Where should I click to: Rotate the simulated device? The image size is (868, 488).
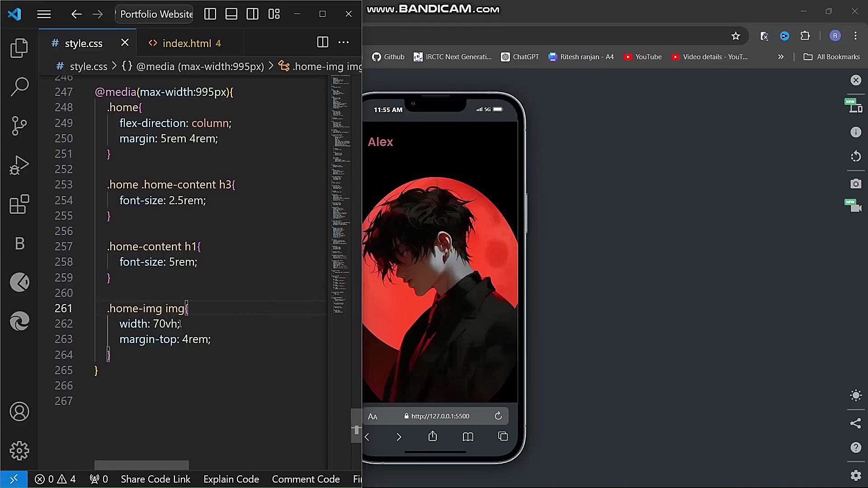click(856, 156)
